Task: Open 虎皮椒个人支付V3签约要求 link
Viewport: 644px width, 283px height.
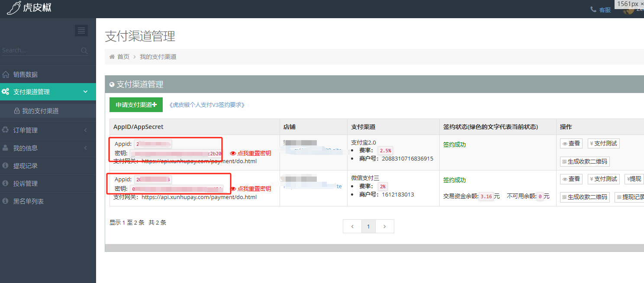Action: pos(207,105)
